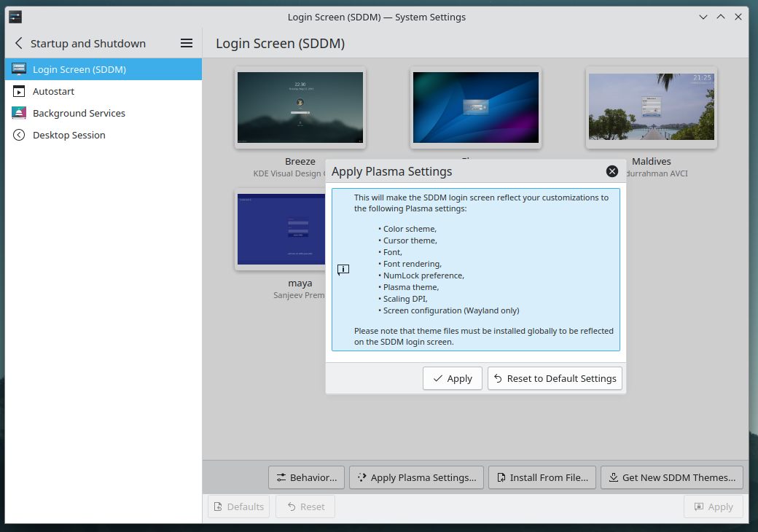Click the info icon in the dialog message
This screenshot has width=758, height=532.
[343, 270]
